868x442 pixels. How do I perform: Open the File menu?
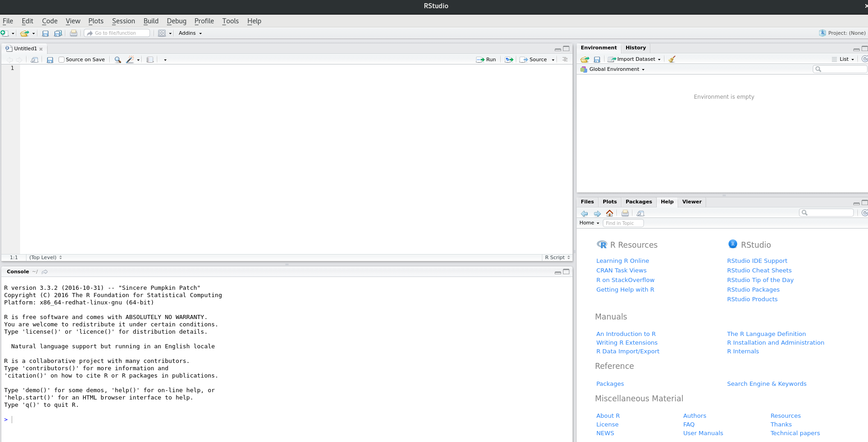pos(8,21)
